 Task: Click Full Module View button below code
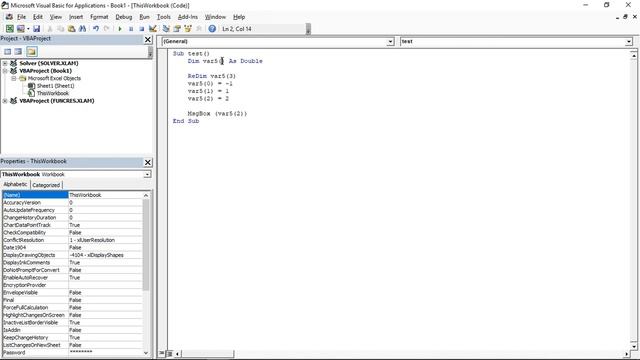(x=169, y=353)
